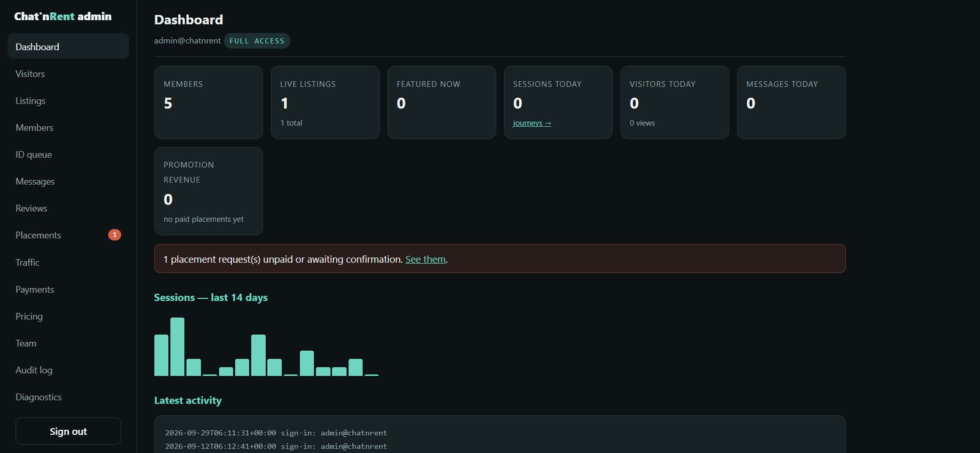Click the Latest activity heading

[188, 400]
